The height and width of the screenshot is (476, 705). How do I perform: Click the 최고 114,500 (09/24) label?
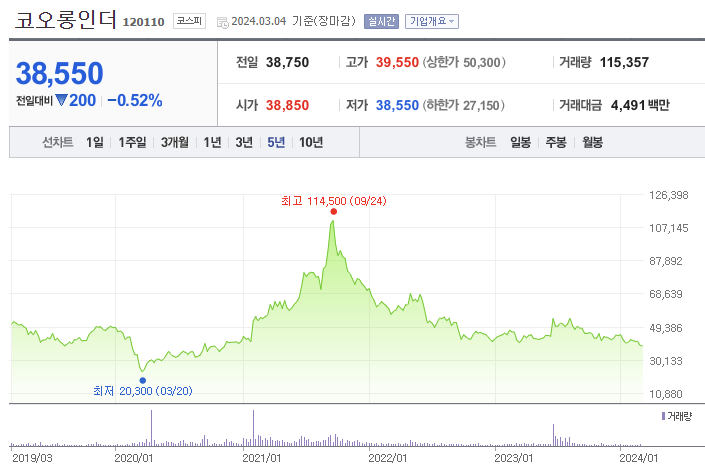coord(334,201)
